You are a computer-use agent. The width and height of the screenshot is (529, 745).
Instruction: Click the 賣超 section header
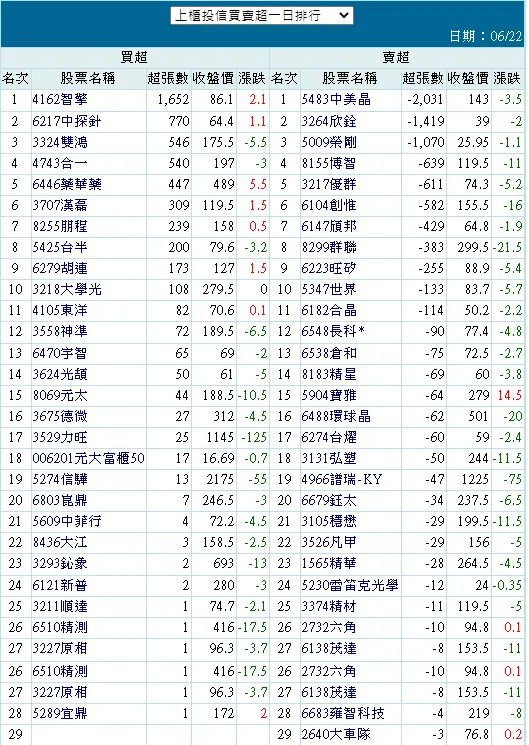pos(396,57)
